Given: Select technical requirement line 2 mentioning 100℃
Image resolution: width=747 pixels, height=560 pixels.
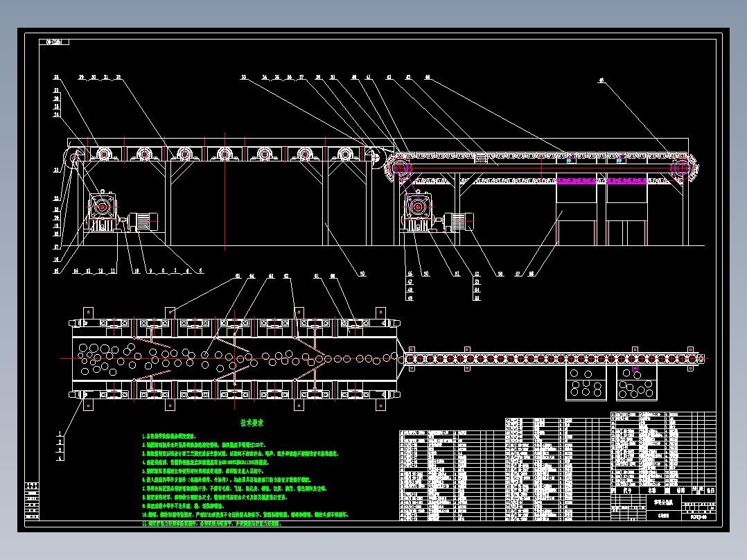Looking at the screenshot, I should (204, 445).
